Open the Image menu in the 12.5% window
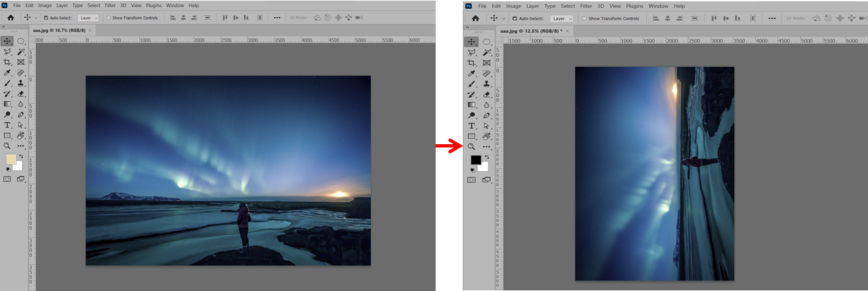Image resolution: width=868 pixels, height=291 pixels. pyautogui.click(x=514, y=6)
